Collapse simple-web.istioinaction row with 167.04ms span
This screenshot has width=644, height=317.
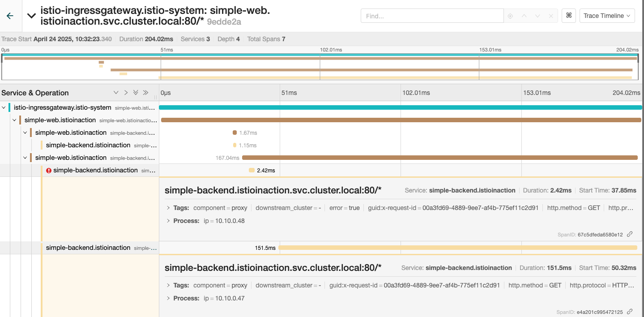[26, 158]
